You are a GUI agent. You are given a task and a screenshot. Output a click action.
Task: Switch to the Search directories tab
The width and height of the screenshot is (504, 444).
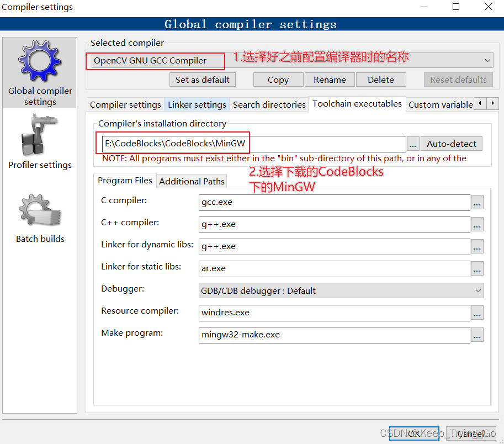point(269,104)
